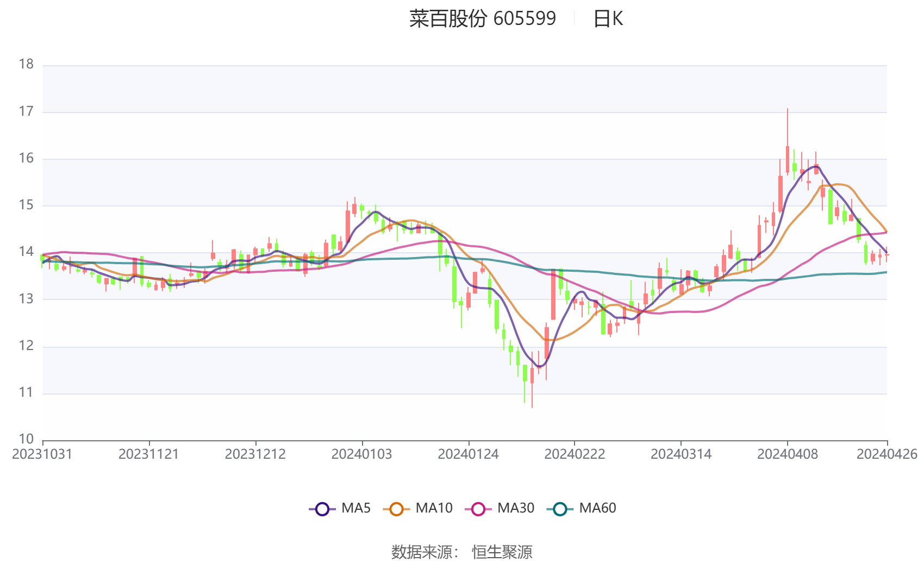Click the 恒生聚源 data source text
Viewport: 924px width, 562px height.
coord(502,552)
